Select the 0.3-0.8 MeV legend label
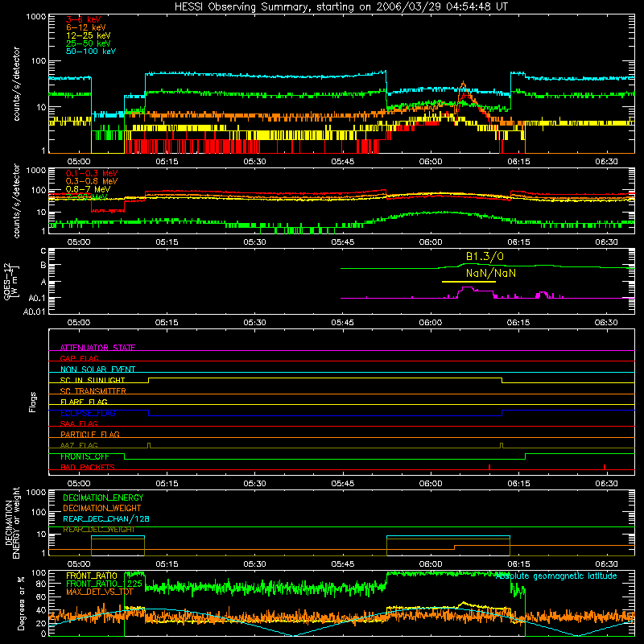 pyautogui.click(x=92, y=181)
